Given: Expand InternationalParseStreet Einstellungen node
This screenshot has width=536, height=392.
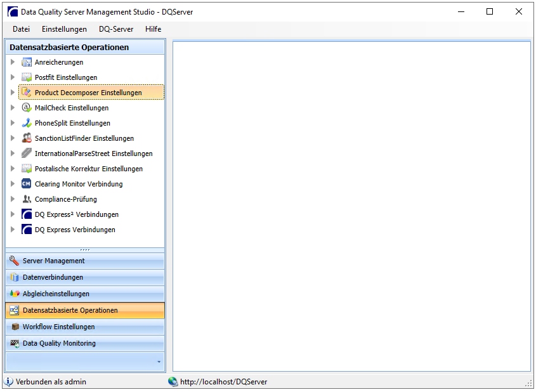Looking at the screenshot, I should [13, 153].
